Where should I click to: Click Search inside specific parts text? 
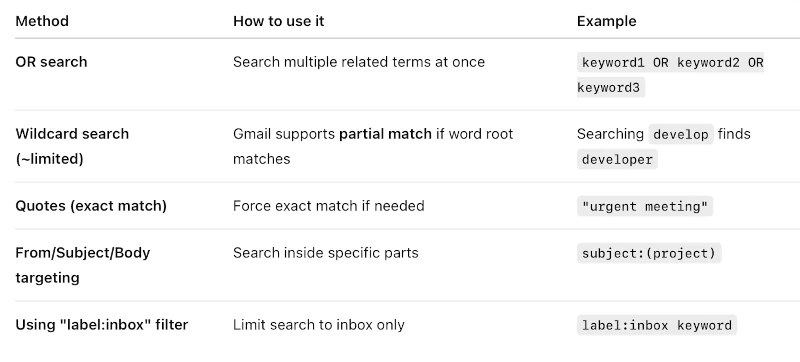click(326, 253)
